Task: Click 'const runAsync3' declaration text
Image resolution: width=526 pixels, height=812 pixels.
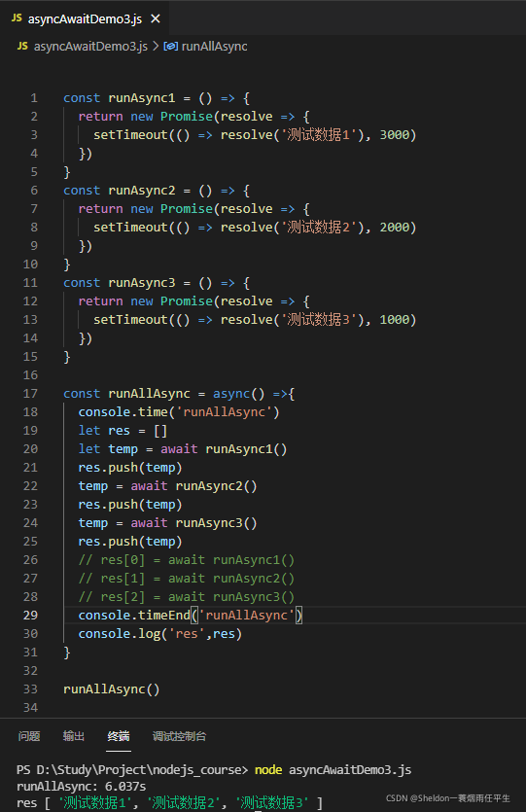Action: point(119,283)
